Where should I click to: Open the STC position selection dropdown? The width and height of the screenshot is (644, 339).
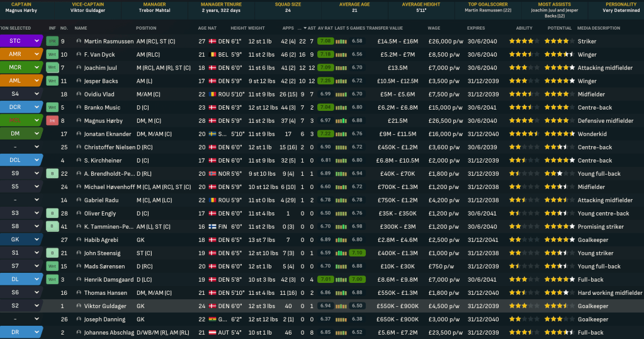(x=37, y=41)
